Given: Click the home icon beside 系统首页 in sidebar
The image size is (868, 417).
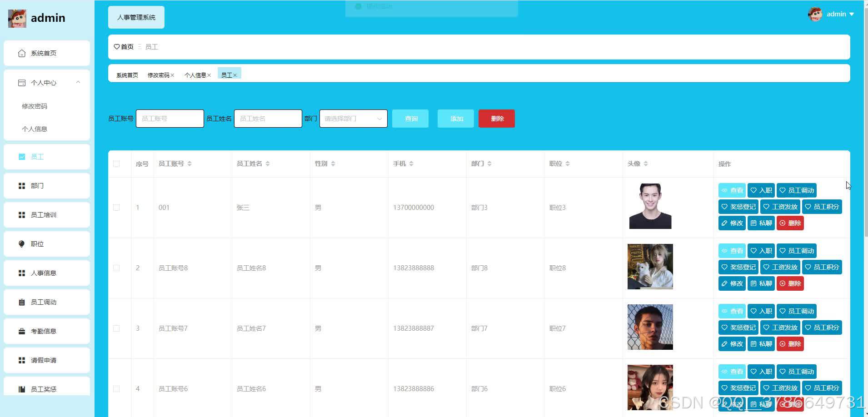Looking at the screenshot, I should tap(21, 53).
